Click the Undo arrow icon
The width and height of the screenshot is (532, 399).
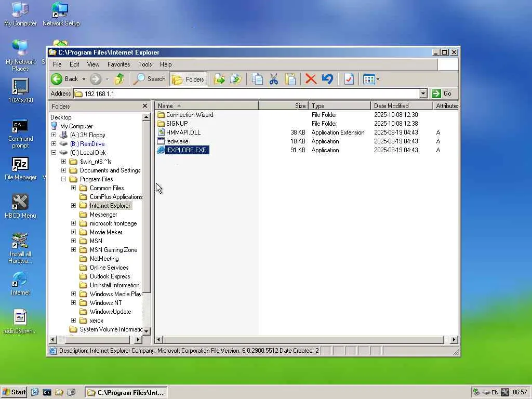(327, 79)
